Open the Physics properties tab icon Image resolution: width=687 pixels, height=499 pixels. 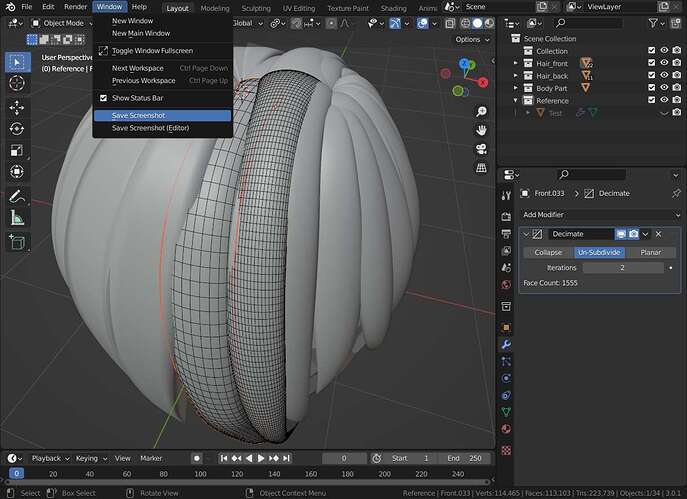[506, 379]
